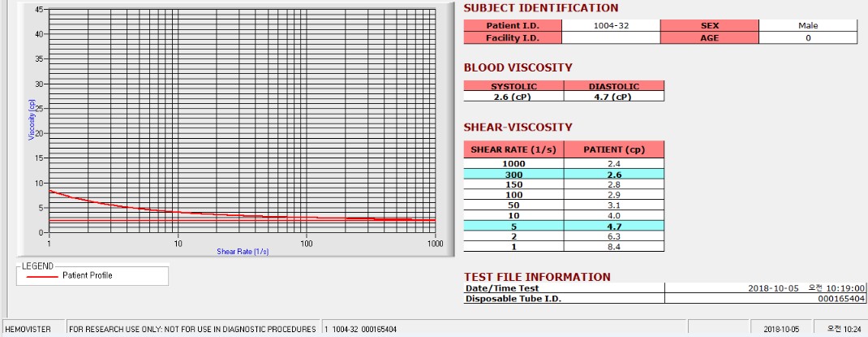Viewport: 868px width, 337px height.
Task: Select the Male sex value cell
Action: click(808, 25)
